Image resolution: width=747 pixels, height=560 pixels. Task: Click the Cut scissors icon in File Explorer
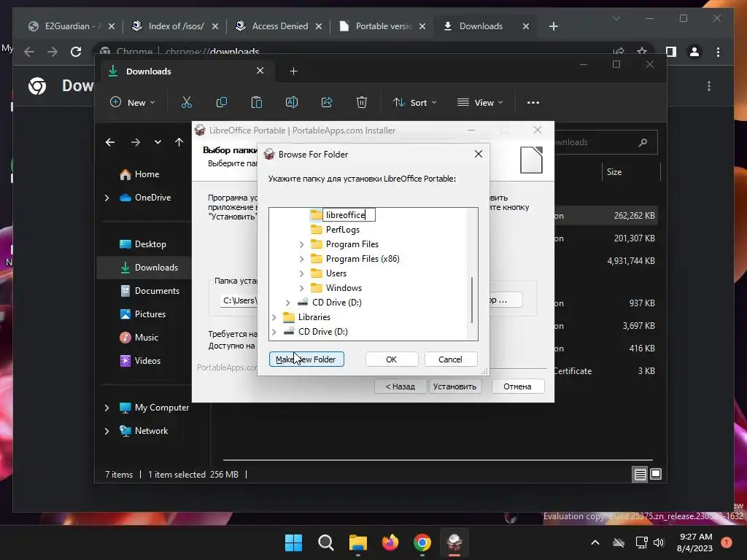click(x=186, y=102)
